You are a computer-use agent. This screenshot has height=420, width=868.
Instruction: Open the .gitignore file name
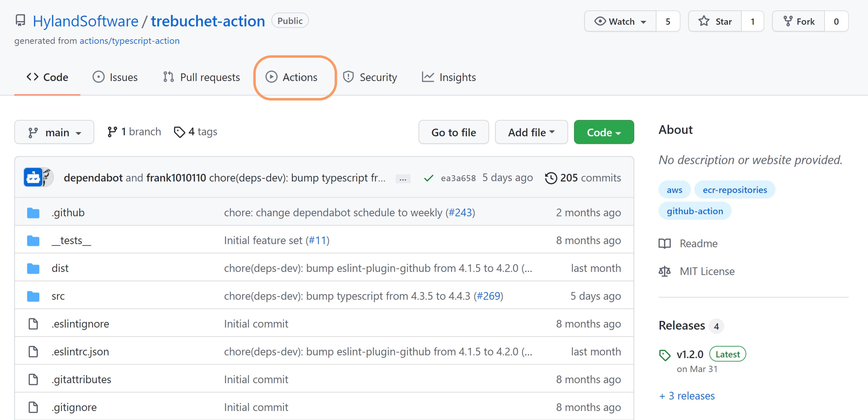click(74, 407)
